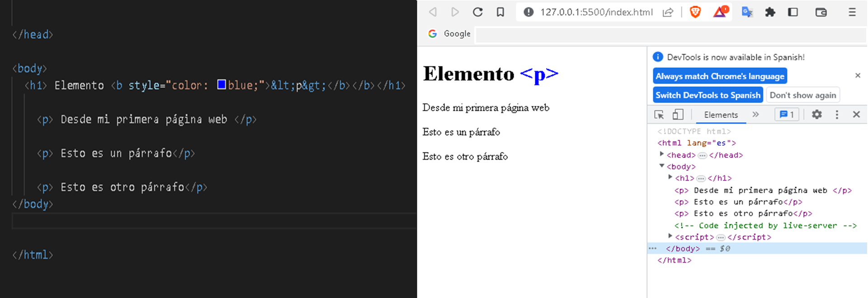Open the extensions puzzle icon

click(770, 12)
